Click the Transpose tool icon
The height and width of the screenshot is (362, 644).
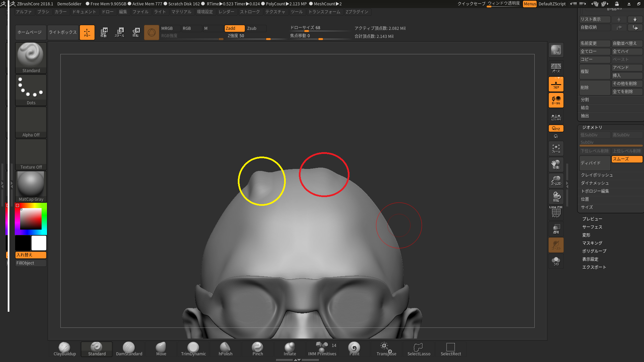tap(386, 347)
